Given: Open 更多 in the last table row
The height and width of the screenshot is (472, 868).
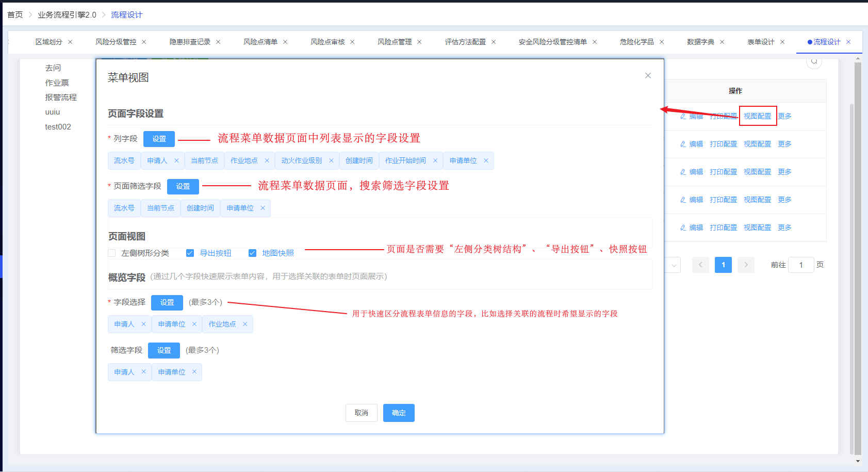Looking at the screenshot, I should [x=784, y=227].
